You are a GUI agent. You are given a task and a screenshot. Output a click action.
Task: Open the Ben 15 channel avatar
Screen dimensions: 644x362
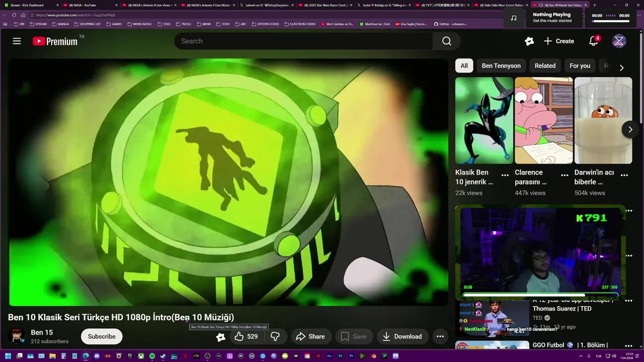click(x=17, y=336)
